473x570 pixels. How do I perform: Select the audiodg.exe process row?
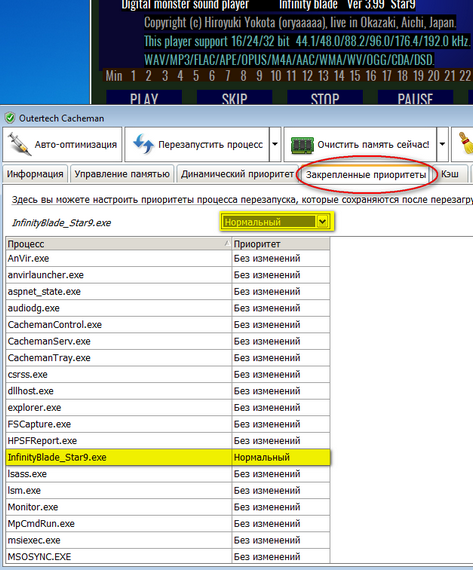(x=168, y=308)
